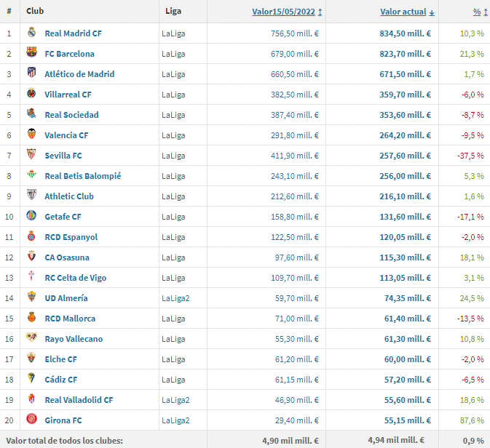Click the Real Sociedad crest icon
Image resolution: width=490 pixels, height=448 pixels.
[31, 113]
